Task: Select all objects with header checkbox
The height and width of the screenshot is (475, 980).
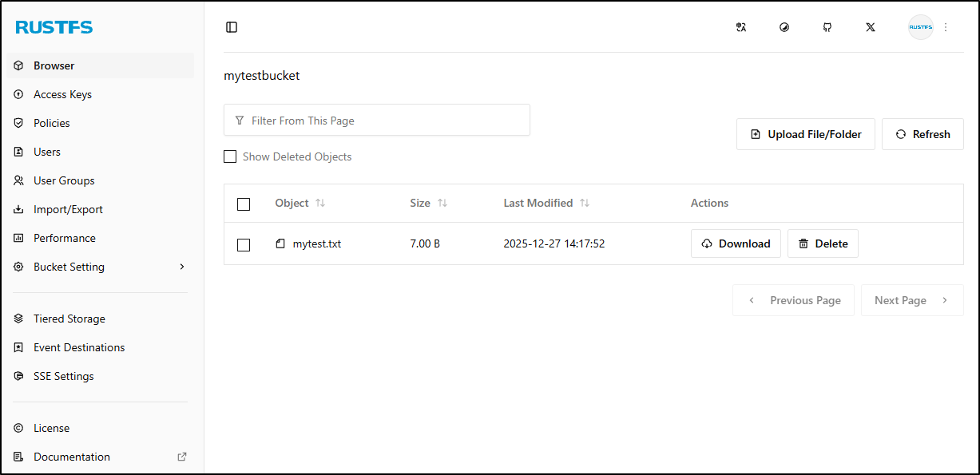Action: coord(244,204)
